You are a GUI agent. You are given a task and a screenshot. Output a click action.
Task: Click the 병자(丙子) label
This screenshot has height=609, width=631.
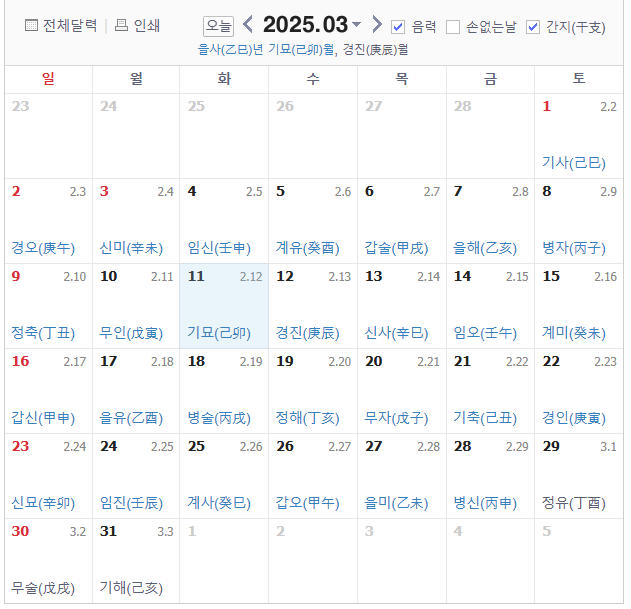point(573,248)
